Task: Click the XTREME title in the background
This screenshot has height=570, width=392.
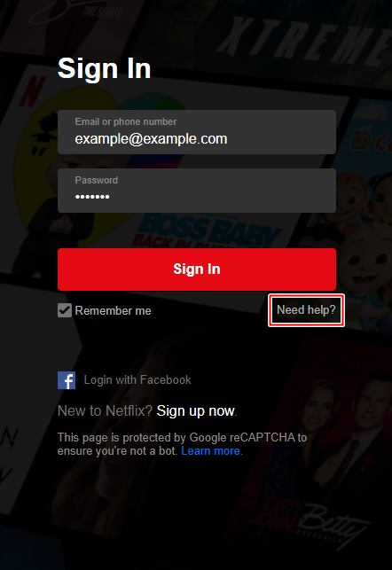Action: click(303, 39)
